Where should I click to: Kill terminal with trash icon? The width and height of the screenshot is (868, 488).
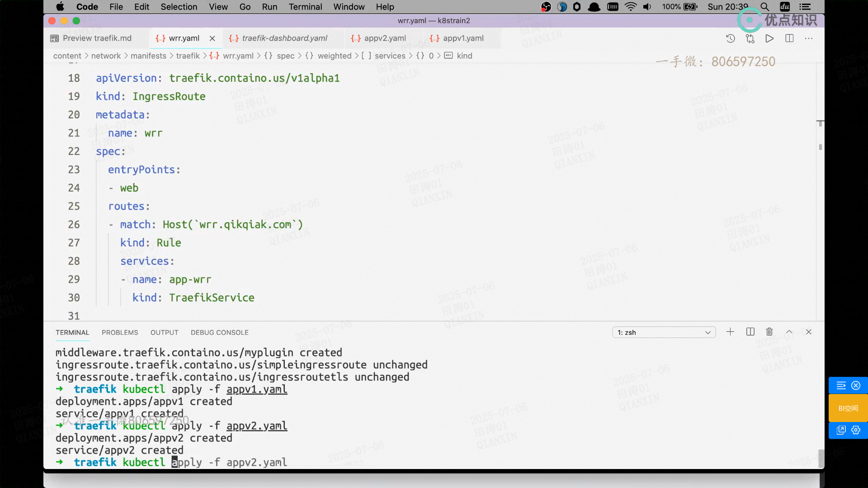pyautogui.click(x=769, y=332)
